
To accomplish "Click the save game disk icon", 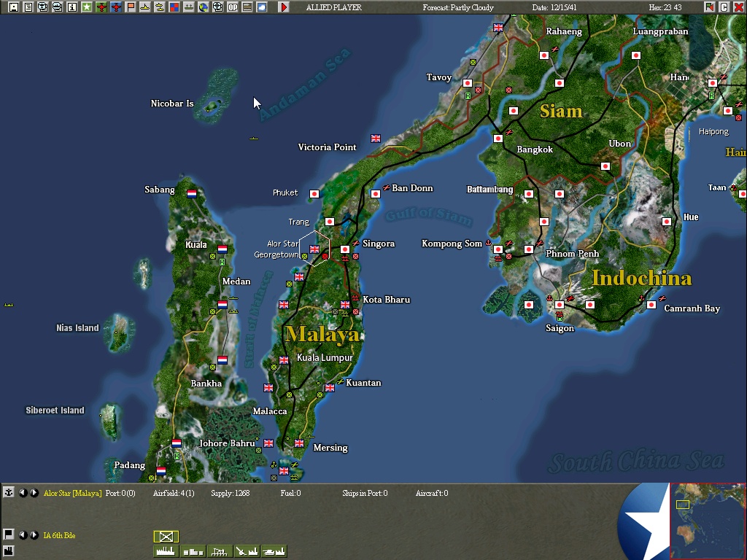I will [x=13, y=7].
